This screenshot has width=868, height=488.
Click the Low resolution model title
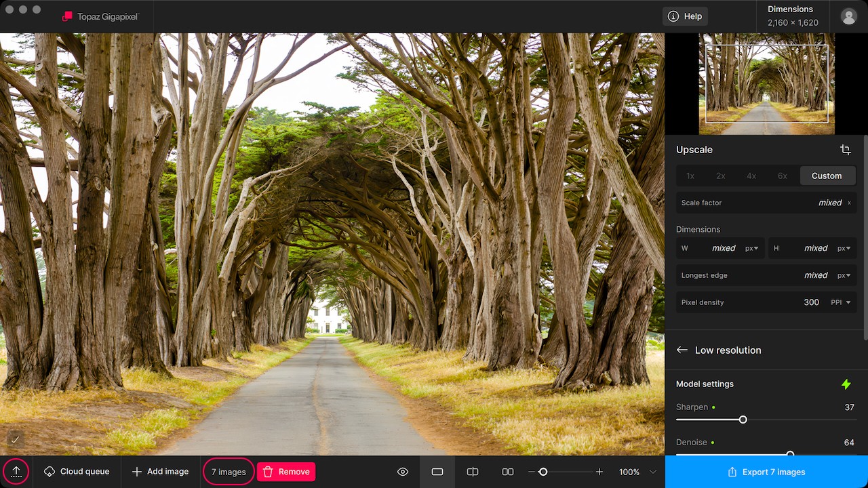click(728, 350)
